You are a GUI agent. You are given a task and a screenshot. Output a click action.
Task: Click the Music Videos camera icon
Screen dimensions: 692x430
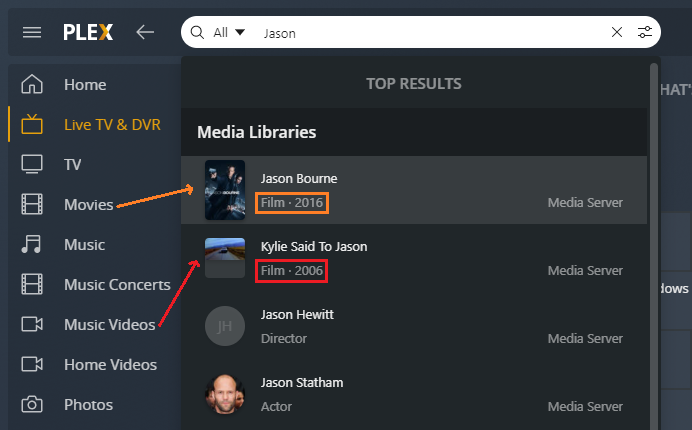[32, 324]
